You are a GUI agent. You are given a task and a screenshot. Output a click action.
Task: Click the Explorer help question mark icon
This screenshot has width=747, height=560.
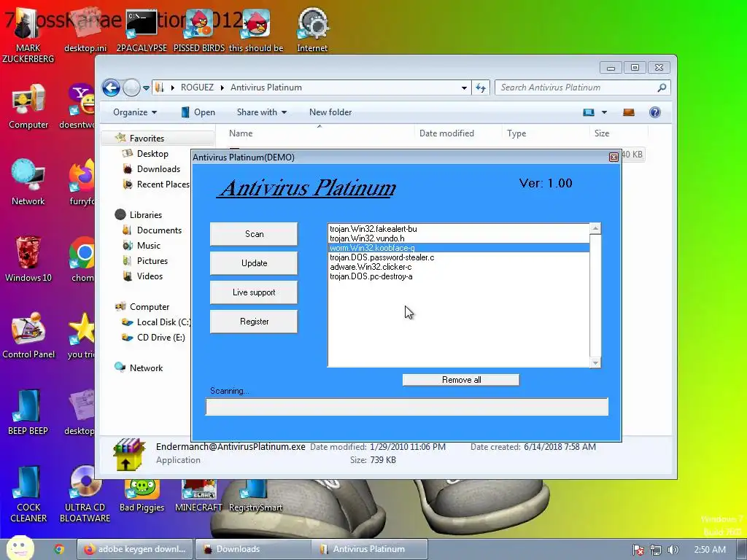[655, 112]
